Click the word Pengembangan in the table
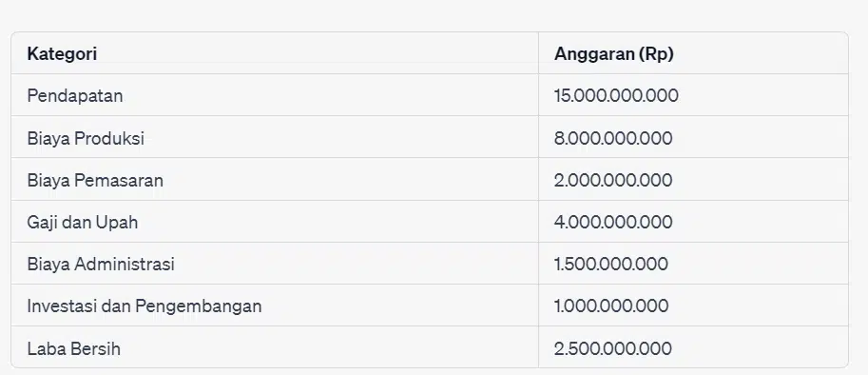Screen dimensions: 868x375 (x=198, y=306)
